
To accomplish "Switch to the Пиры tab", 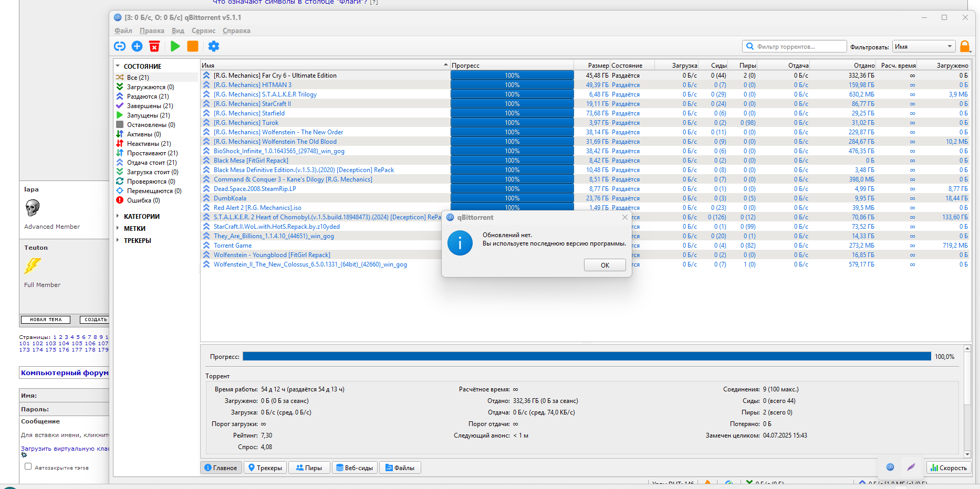I will pyautogui.click(x=309, y=467).
